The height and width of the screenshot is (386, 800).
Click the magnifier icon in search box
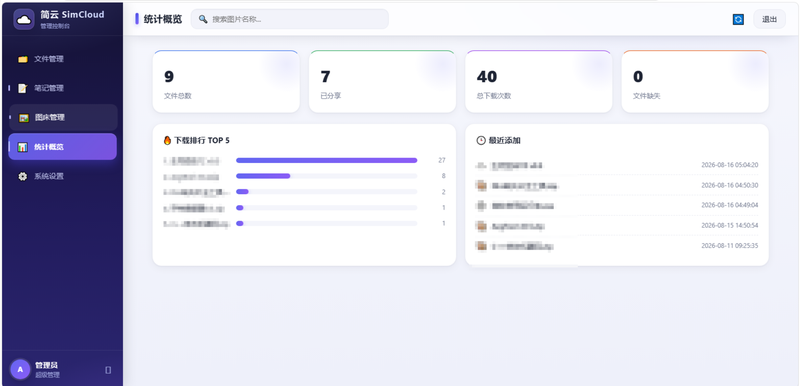pyautogui.click(x=203, y=19)
